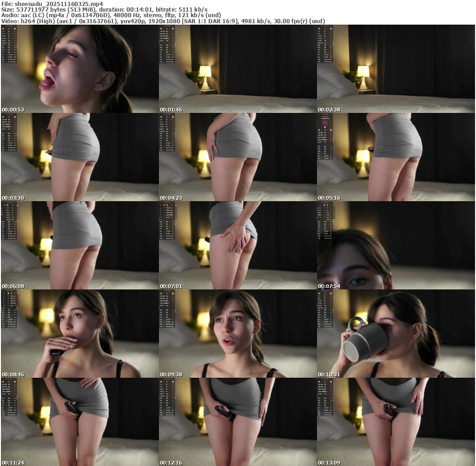Image resolution: width=476 pixels, height=466 pixels.
Task: Click the file name line 'sheenadu_202511160325.mp4'
Action: [52, 4]
